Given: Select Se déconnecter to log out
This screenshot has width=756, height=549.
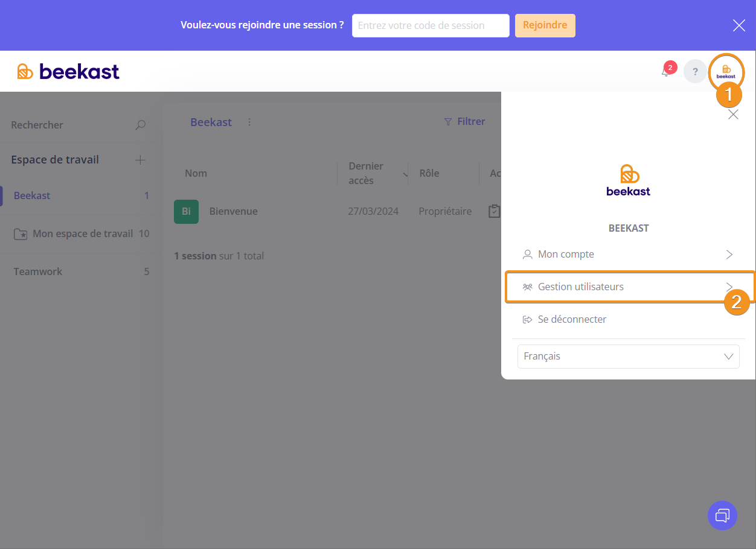Looking at the screenshot, I should (x=628, y=320).
